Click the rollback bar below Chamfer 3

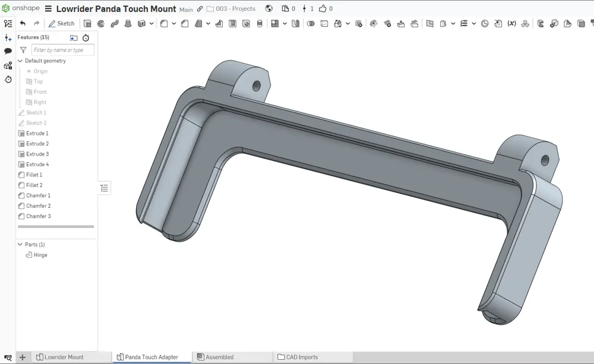(56, 226)
